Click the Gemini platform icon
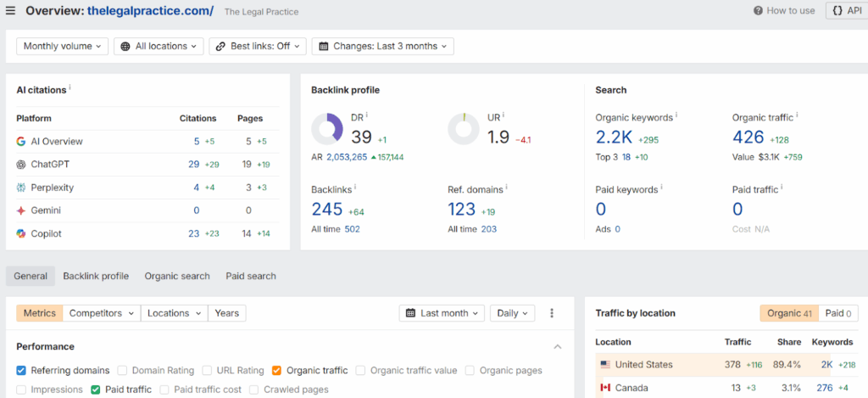Screen dimensions: 868x398 pos(21,210)
